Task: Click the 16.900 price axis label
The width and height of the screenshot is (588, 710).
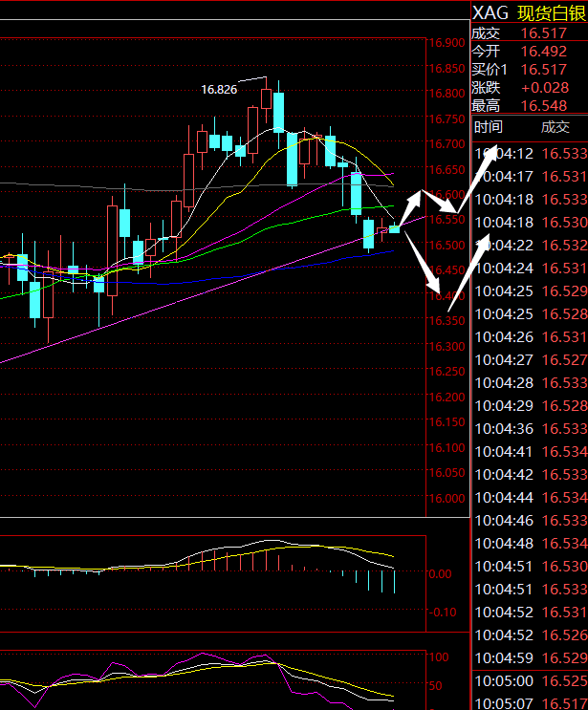Action: coord(447,43)
